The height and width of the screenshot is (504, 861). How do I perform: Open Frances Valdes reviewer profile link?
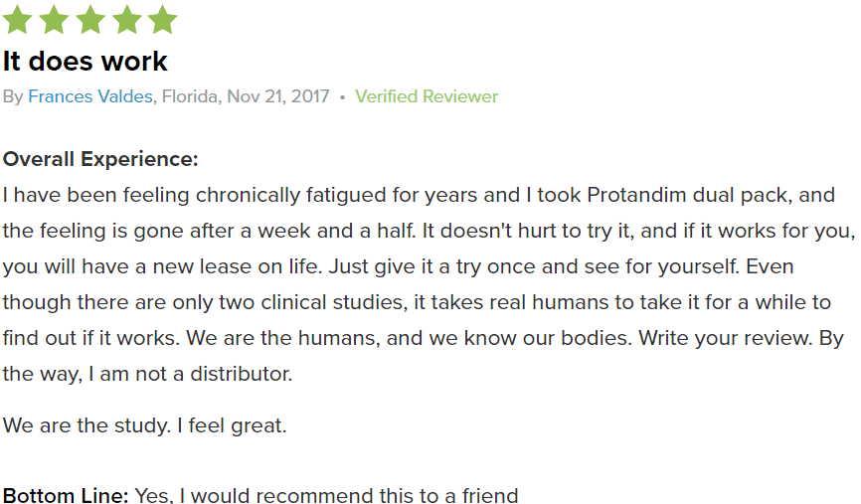90,96
